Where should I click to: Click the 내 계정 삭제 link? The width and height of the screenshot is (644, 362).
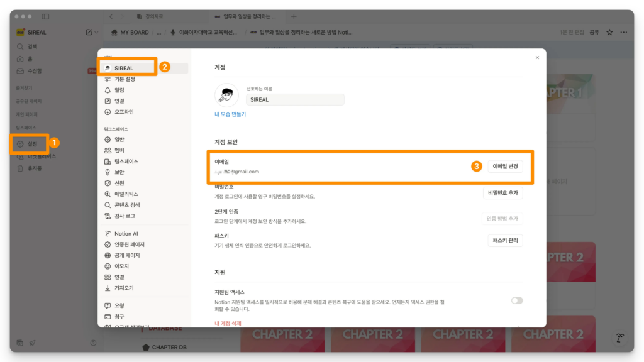229,322
